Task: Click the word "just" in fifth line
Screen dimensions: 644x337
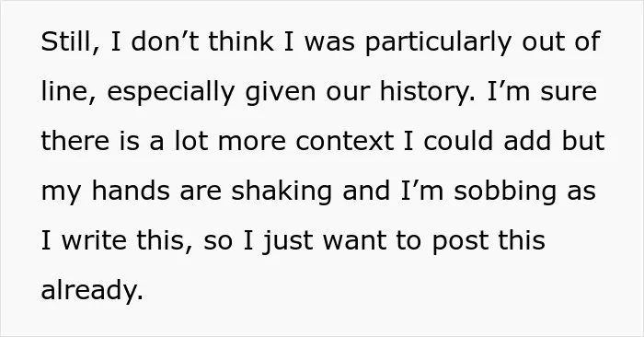Action: (288, 242)
